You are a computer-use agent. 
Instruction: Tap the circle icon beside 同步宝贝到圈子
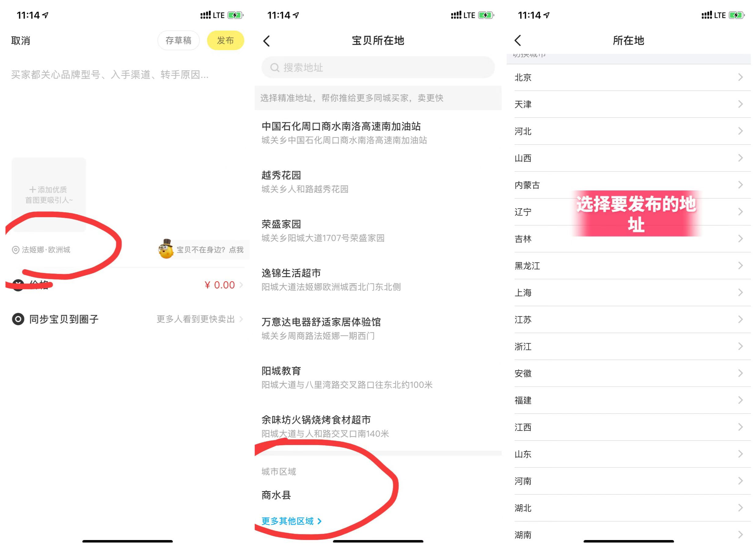(x=18, y=319)
